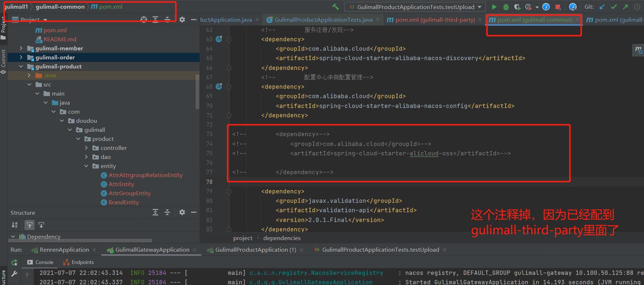
Task: Click gutter bean icon on line 68
Action: (x=219, y=86)
